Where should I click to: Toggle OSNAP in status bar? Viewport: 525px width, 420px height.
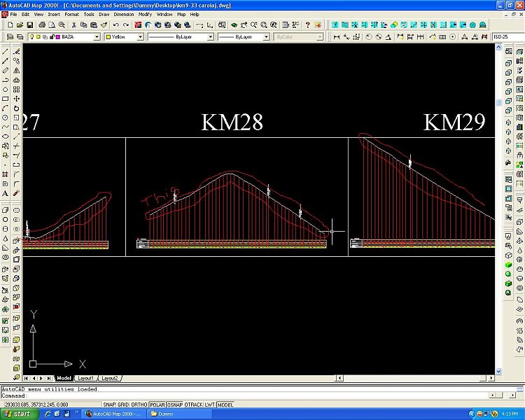click(175, 405)
